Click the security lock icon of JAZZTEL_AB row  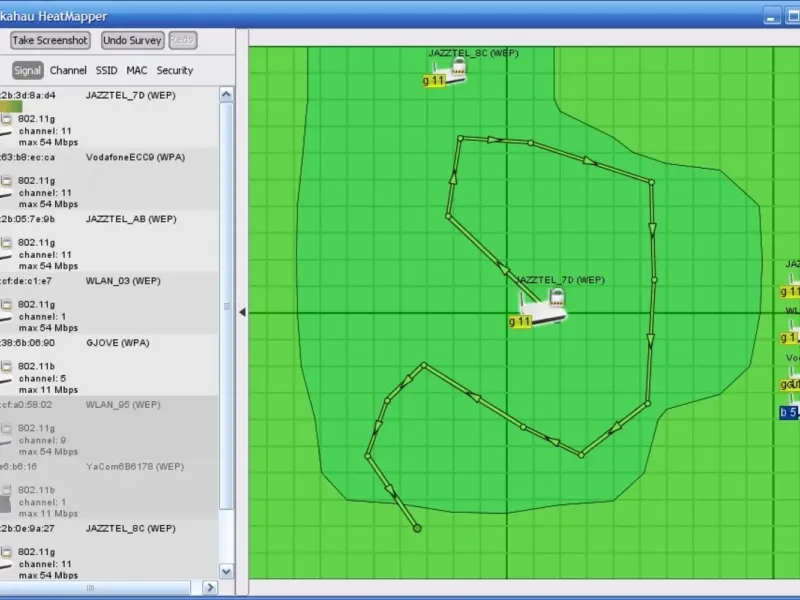pyautogui.click(x=6, y=242)
